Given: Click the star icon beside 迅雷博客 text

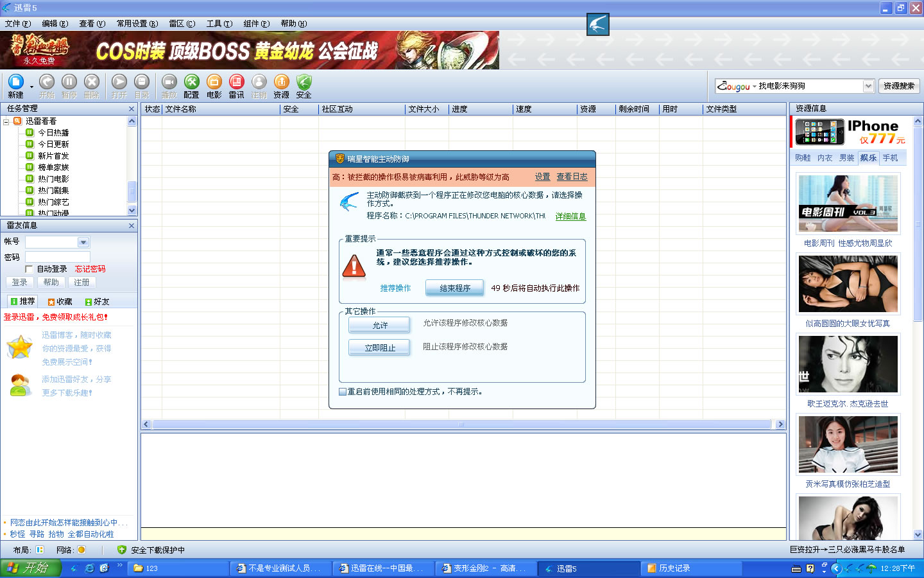Looking at the screenshot, I should click(19, 347).
